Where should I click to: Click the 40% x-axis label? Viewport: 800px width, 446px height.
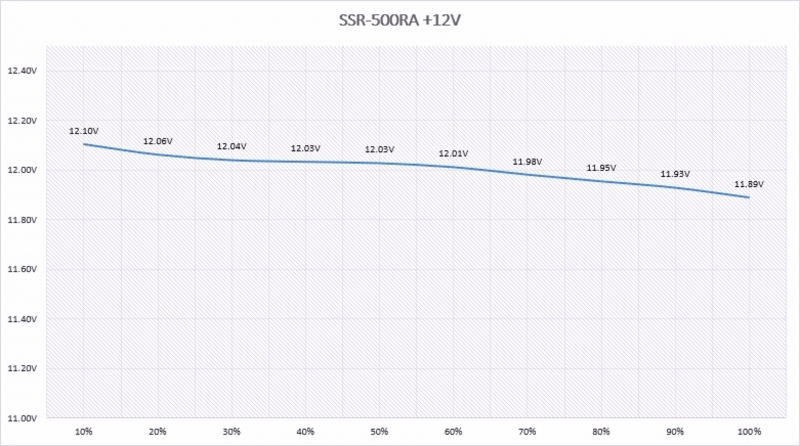[306, 432]
